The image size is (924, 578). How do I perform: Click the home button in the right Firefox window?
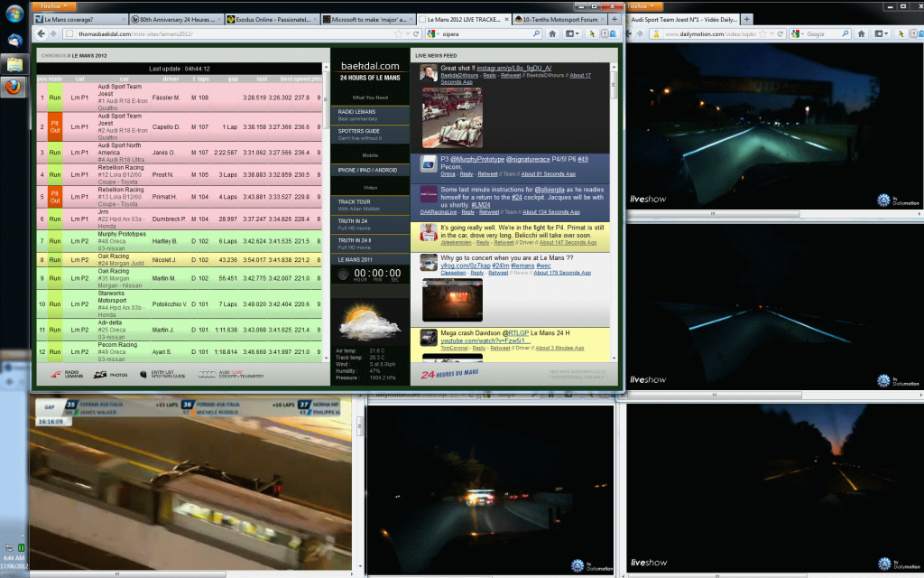pos(862,34)
